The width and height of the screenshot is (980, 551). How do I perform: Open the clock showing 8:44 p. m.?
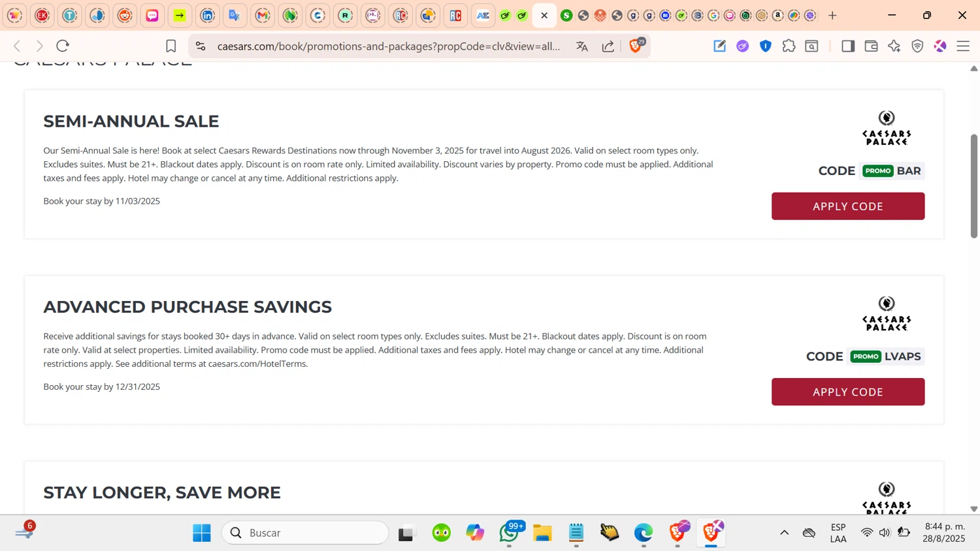[944, 533]
